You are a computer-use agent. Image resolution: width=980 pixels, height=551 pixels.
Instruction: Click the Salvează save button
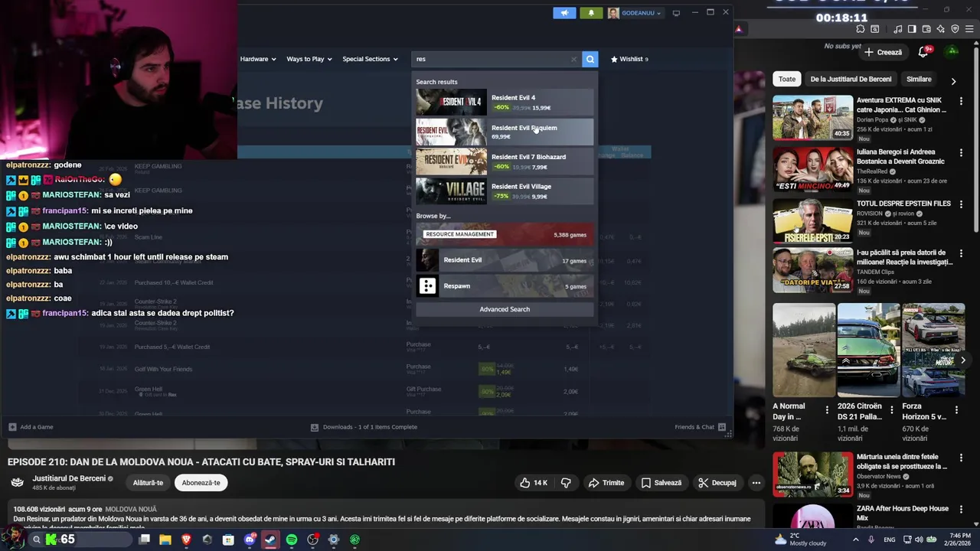point(661,483)
